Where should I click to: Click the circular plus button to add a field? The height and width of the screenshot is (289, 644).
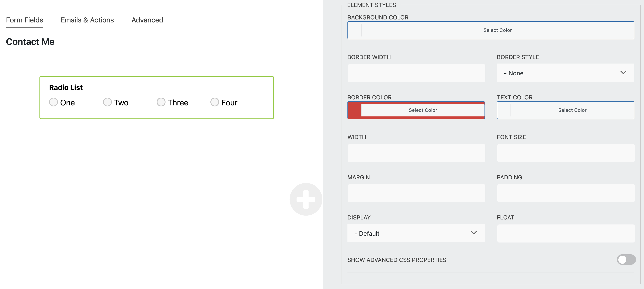coord(306,199)
